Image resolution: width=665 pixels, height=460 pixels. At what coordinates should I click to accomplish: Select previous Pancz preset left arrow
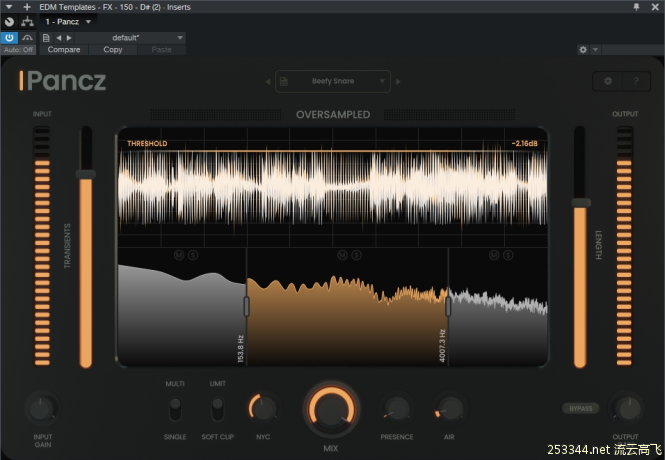[268, 81]
